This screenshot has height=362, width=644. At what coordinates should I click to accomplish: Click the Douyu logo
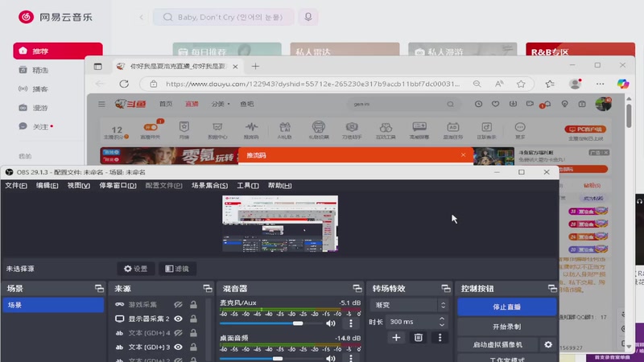click(130, 105)
